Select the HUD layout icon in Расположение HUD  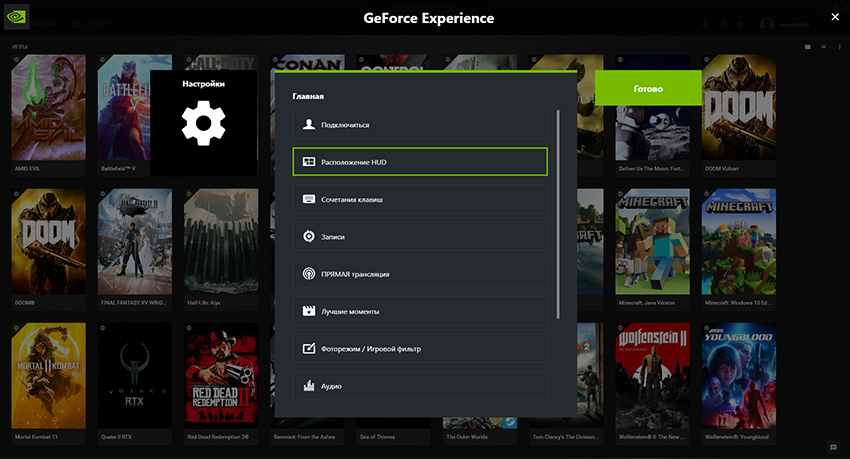(x=309, y=162)
